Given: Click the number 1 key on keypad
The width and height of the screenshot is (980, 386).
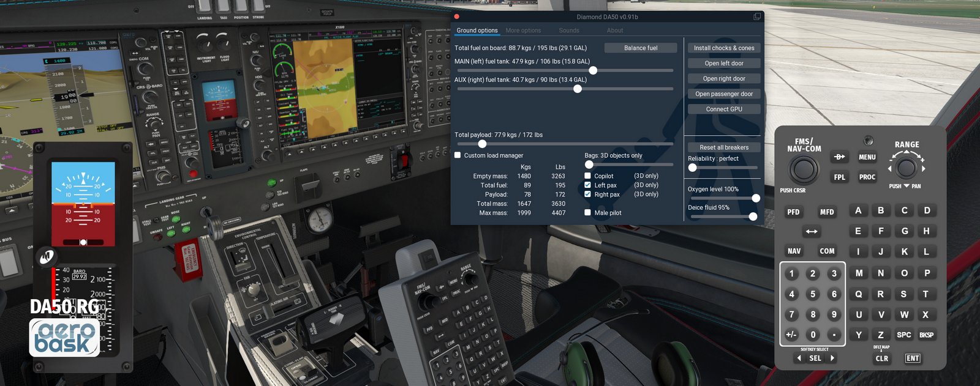Looking at the screenshot, I should click(791, 274).
